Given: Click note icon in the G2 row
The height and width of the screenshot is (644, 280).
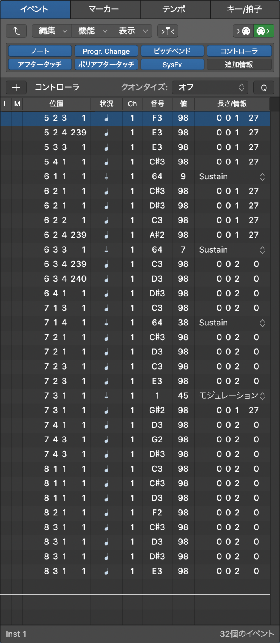Looking at the screenshot, I should click(x=106, y=440).
